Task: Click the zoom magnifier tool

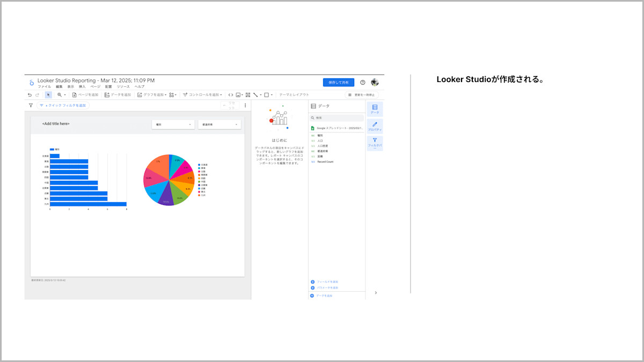Action: click(x=60, y=95)
